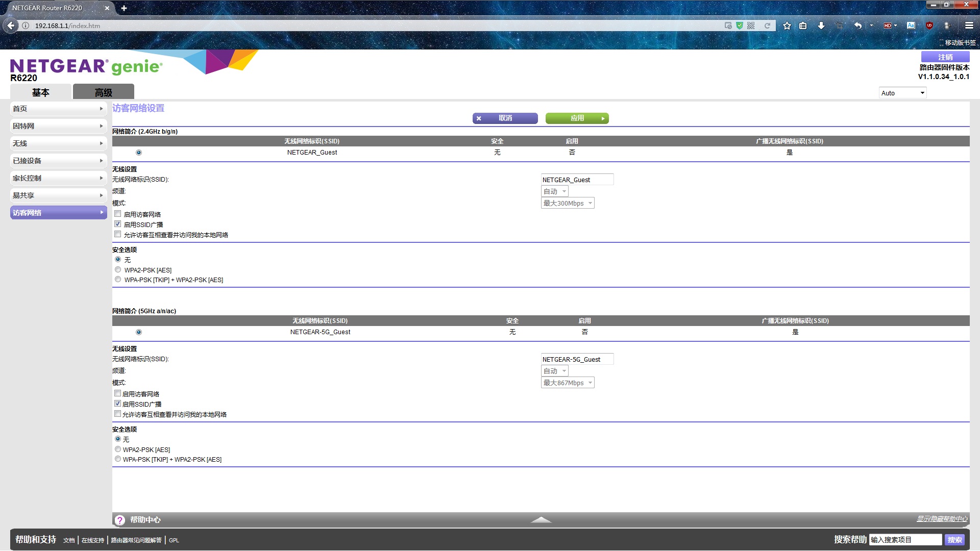Viewport: 980px width, 551px height.
Task: Click the 5GHz SSID field NETGEAR-5G_Guest
Action: (577, 359)
